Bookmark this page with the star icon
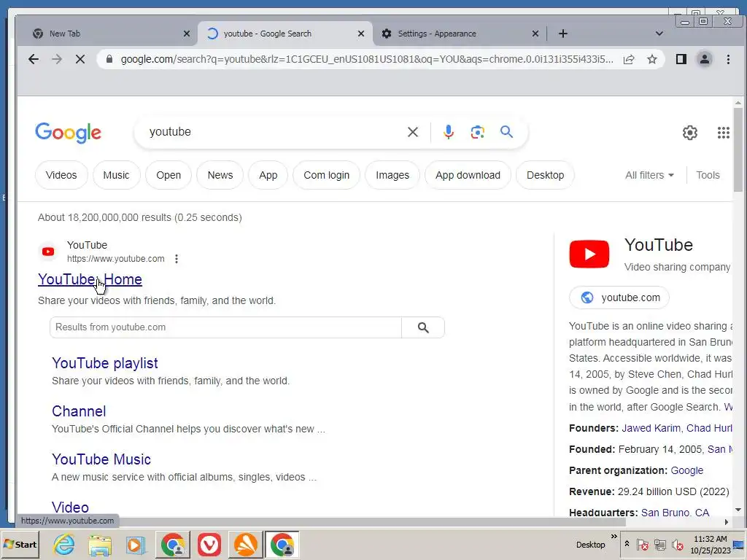747x560 pixels. 651,59
